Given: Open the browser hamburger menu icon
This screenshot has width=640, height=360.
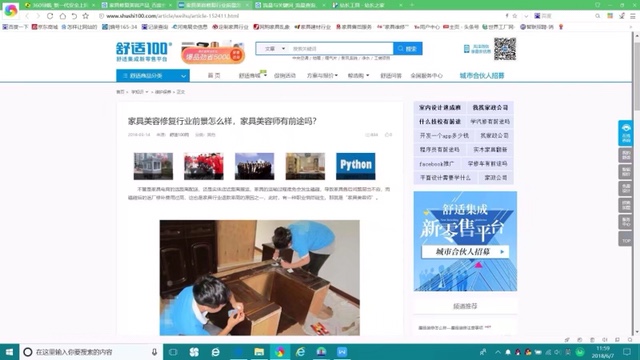Looking at the screenshot, I should coord(632,16).
